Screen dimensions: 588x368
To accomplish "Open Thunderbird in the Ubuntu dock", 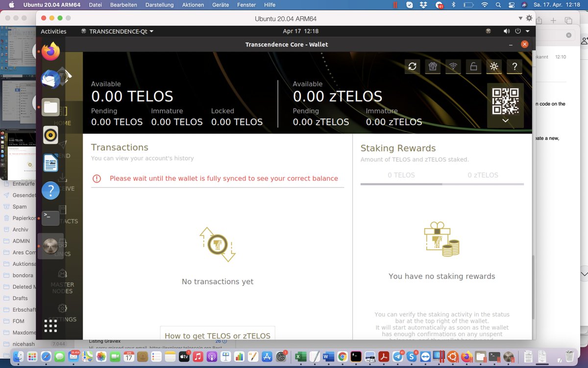I will point(50,79).
